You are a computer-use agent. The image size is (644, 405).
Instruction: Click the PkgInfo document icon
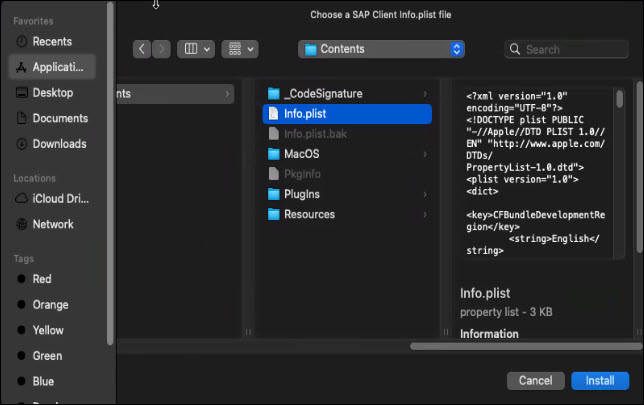click(274, 174)
